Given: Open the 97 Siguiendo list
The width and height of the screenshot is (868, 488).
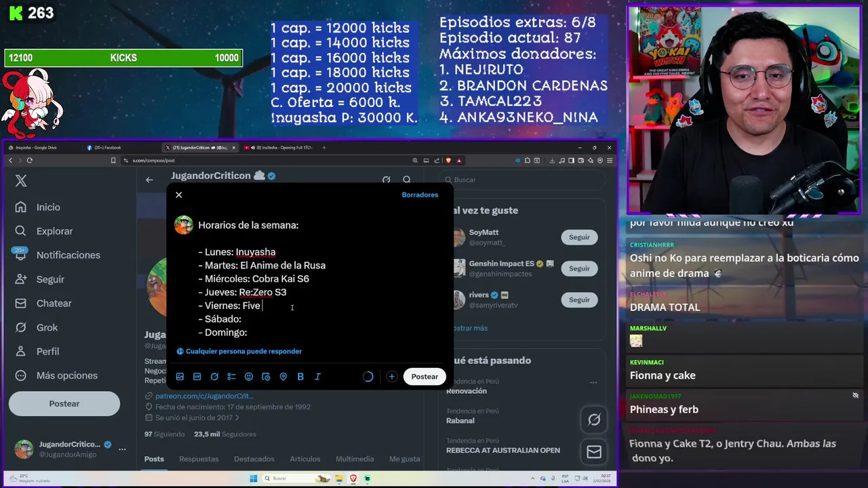Looking at the screenshot, I should point(164,434).
